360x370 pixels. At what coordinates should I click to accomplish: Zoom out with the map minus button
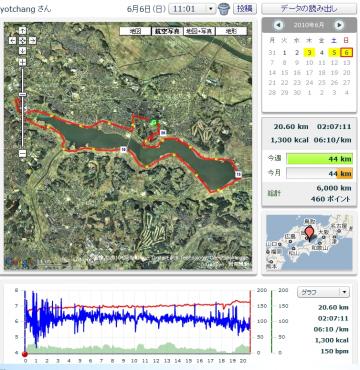(22, 153)
